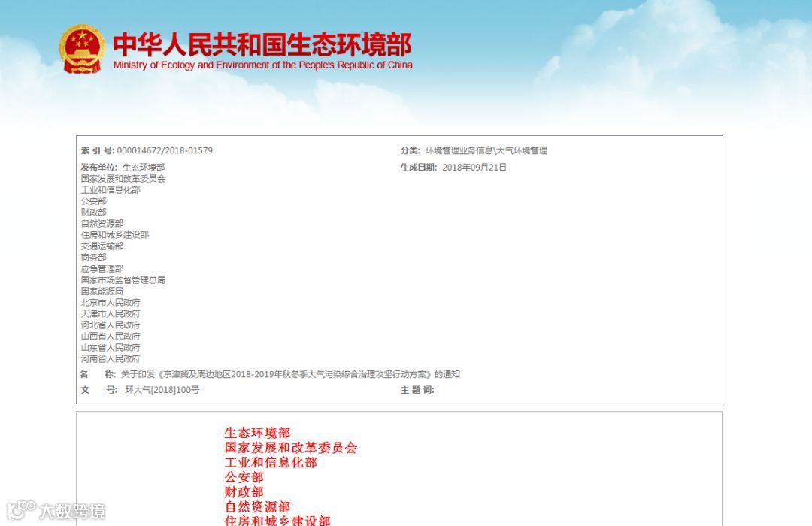Select the document title beginning 关于印发《京津冀及周边地区

coord(290,374)
